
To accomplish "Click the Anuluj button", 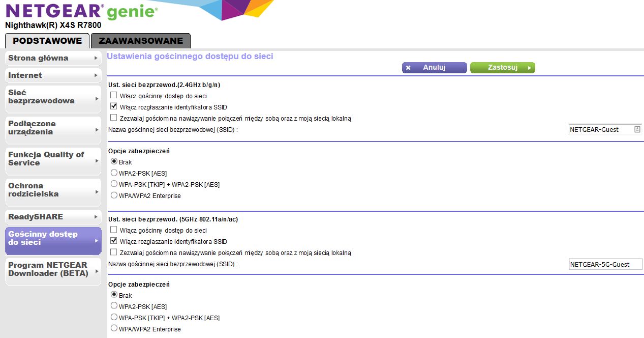I will click(x=435, y=68).
